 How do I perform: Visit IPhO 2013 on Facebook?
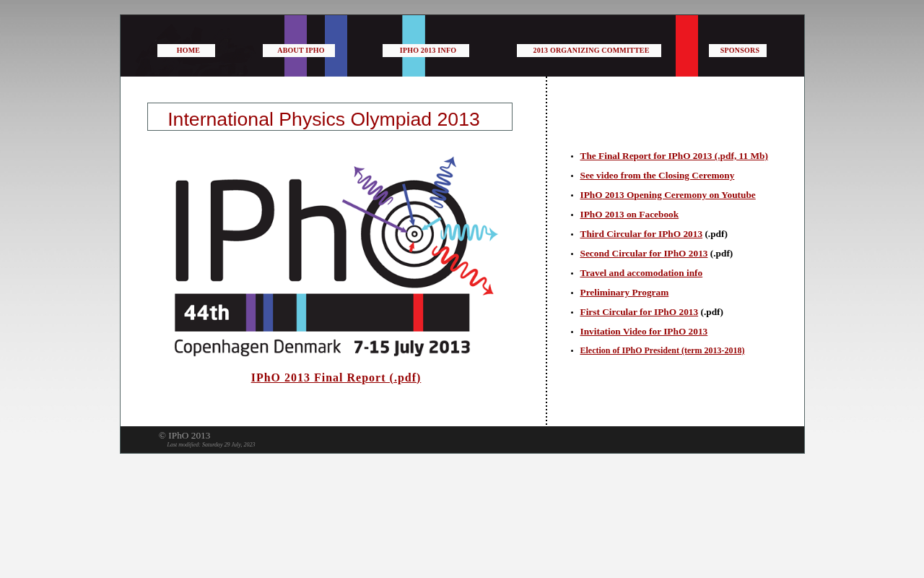coord(629,215)
